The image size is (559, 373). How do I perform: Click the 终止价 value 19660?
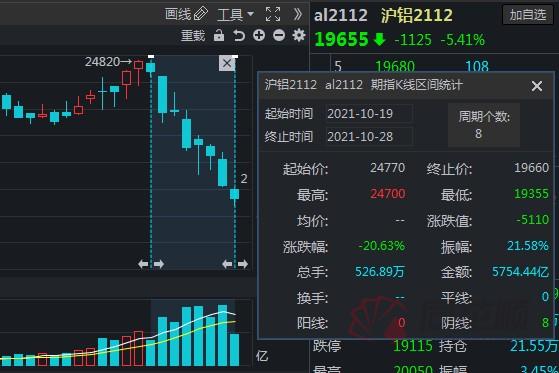(532, 168)
